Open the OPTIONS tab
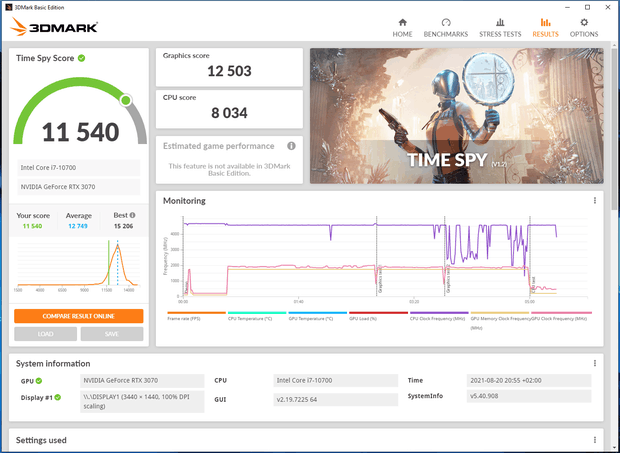This screenshot has height=453, width=620. (x=584, y=28)
